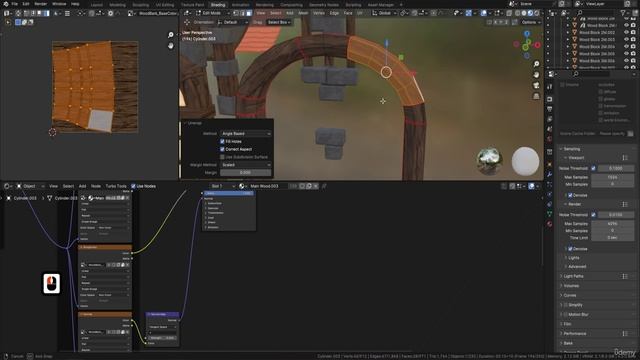The image size is (640, 360).
Task: Open the Output properties tab icon
Action: pos(550,109)
